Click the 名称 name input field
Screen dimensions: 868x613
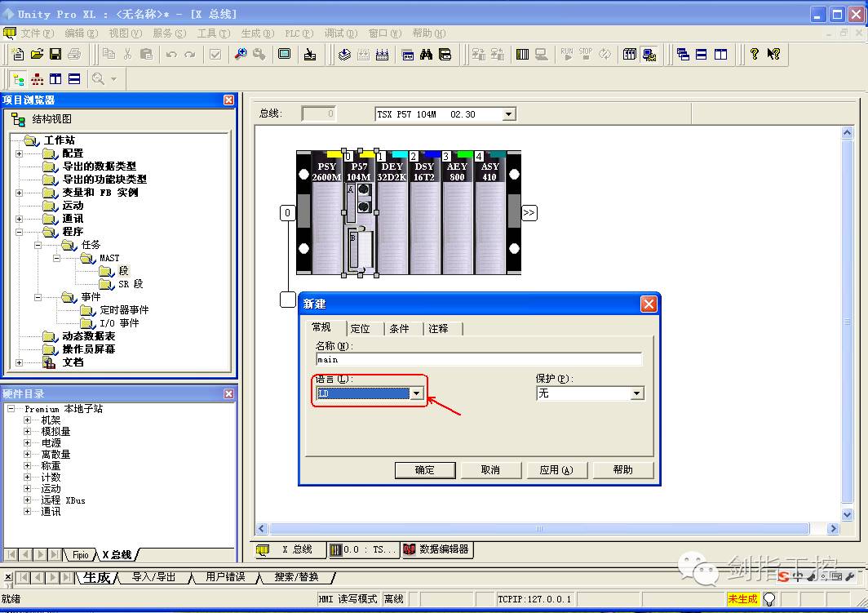(x=479, y=360)
